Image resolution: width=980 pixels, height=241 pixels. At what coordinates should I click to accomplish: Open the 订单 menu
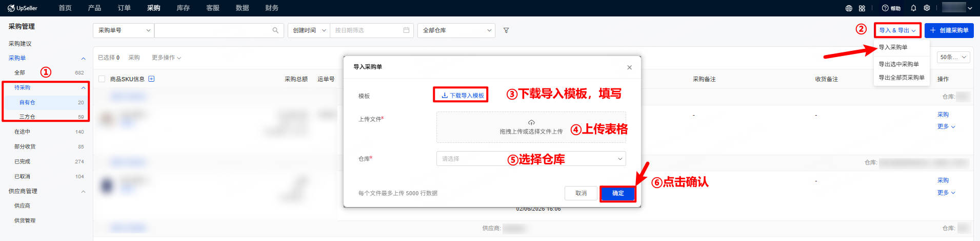(x=124, y=8)
